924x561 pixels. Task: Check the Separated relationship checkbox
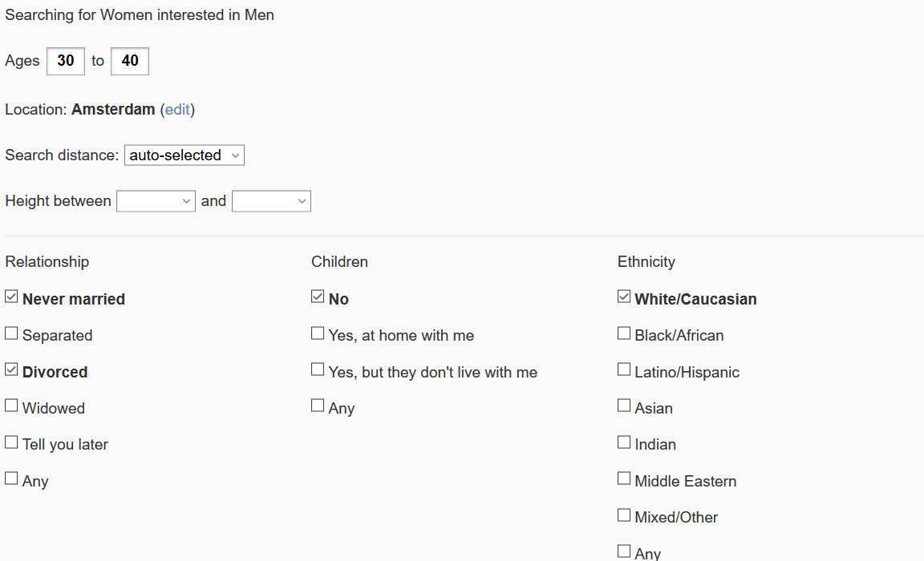pos(11,333)
